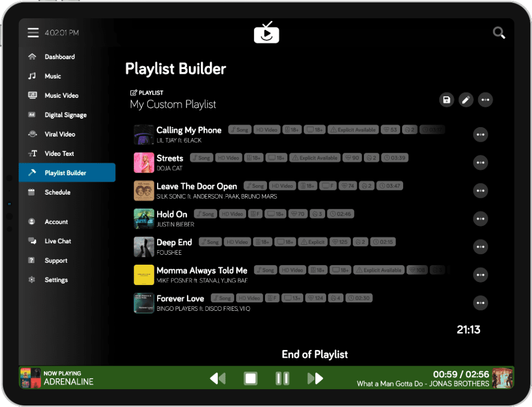Open options for Streets
Image resolution: width=532 pixels, height=407 pixels.
pyautogui.click(x=481, y=163)
